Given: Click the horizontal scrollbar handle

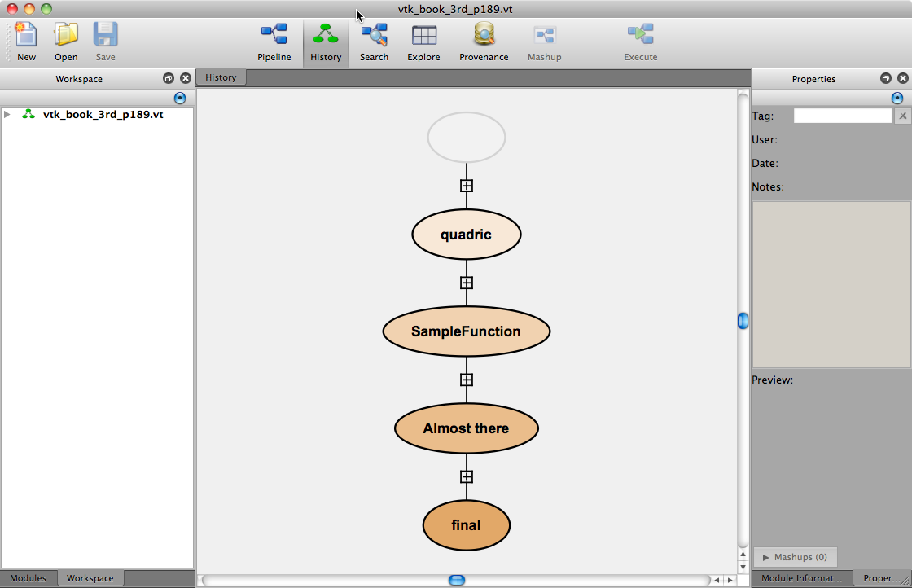Looking at the screenshot, I should tap(457, 580).
